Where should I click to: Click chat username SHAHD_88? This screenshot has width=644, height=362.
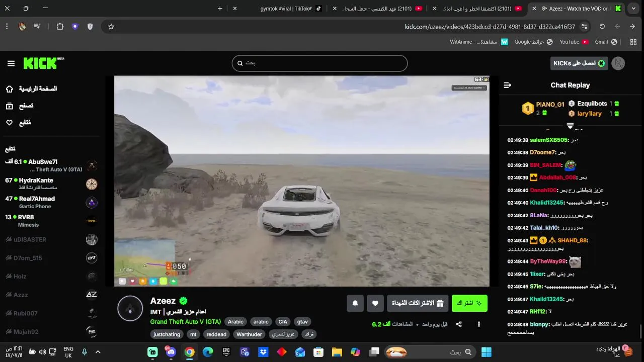pos(573,240)
